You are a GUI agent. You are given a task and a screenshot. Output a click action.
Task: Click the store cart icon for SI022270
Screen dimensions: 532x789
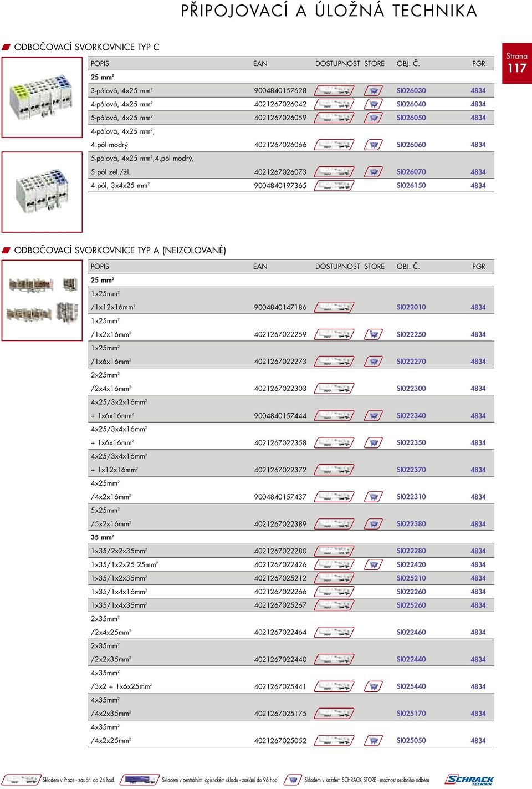(x=374, y=362)
